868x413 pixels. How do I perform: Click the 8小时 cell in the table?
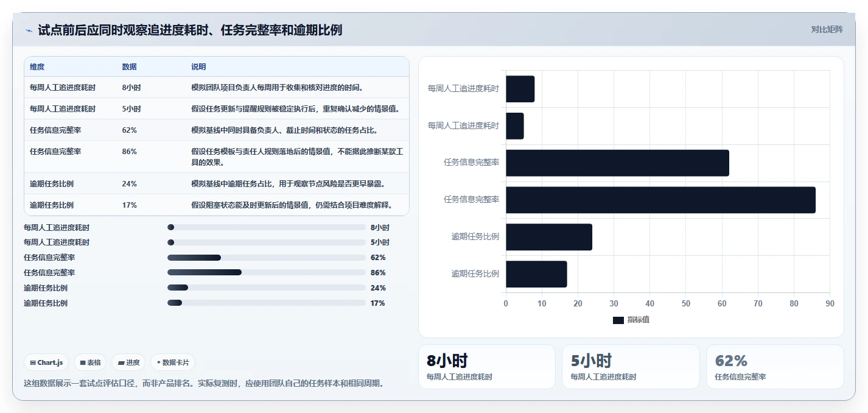(x=131, y=88)
